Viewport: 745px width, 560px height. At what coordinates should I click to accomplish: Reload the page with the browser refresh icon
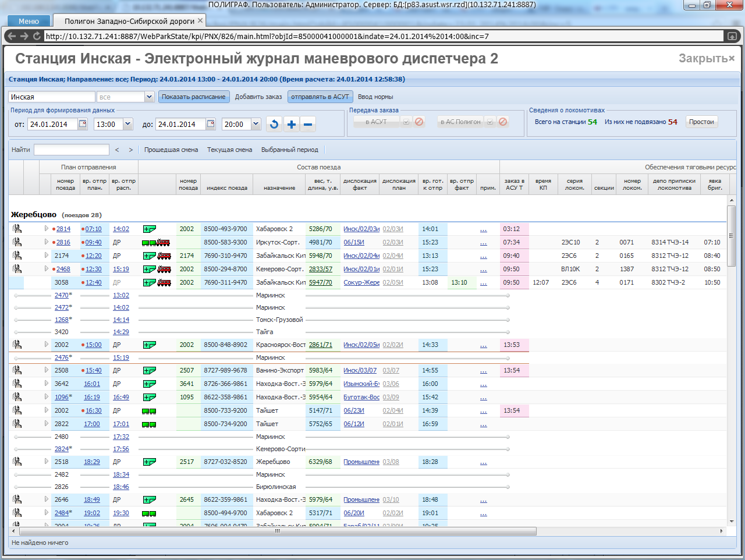[x=37, y=36]
